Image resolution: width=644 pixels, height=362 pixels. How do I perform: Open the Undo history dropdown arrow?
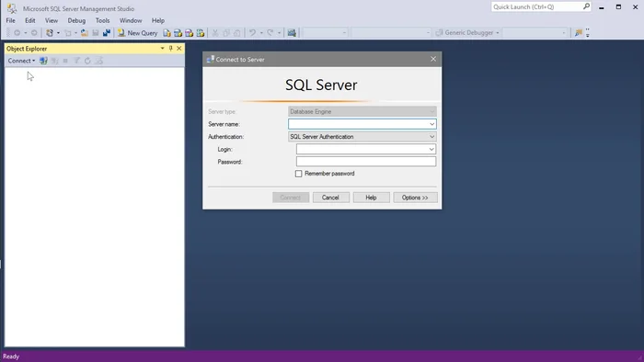(260, 33)
